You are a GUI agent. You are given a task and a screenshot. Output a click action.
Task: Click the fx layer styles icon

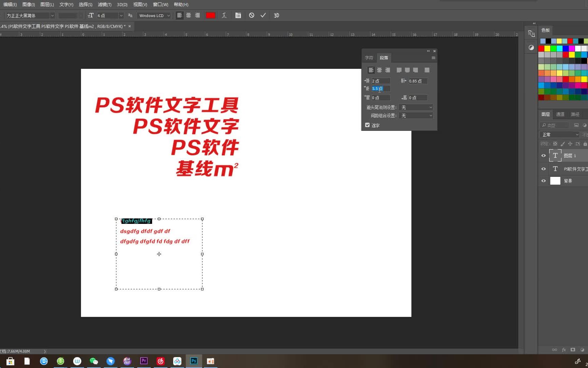click(x=564, y=350)
